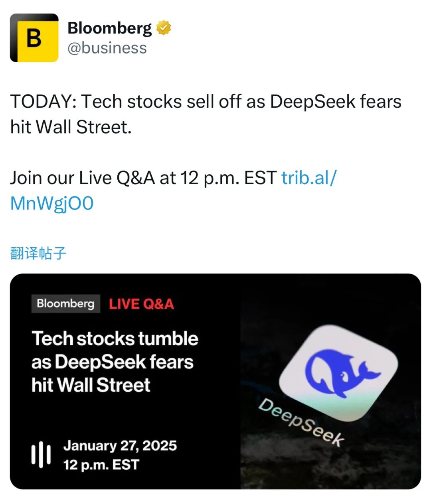This screenshot has width=431, height=504.
Task: Click the white audio bars icon
Action: [x=41, y=455]
